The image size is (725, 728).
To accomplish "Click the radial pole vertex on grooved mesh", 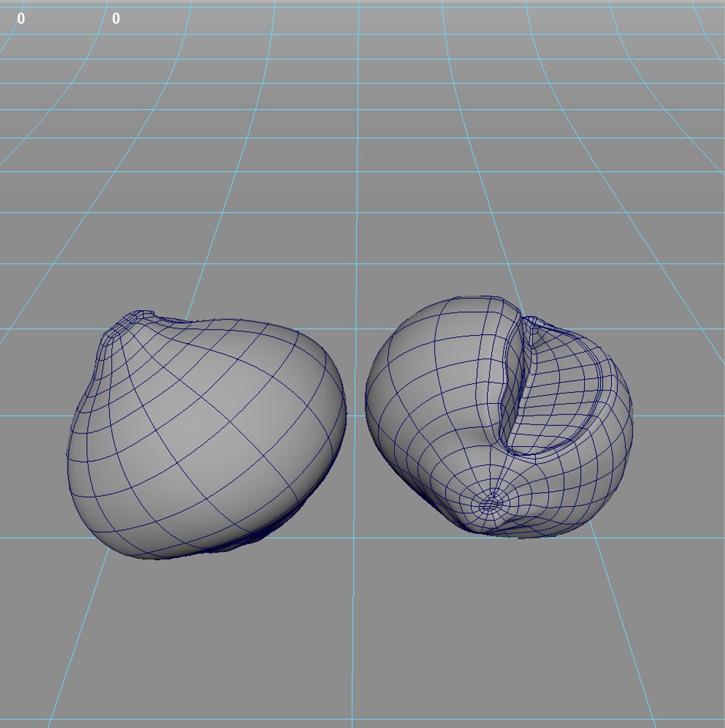I will point(489,504).
